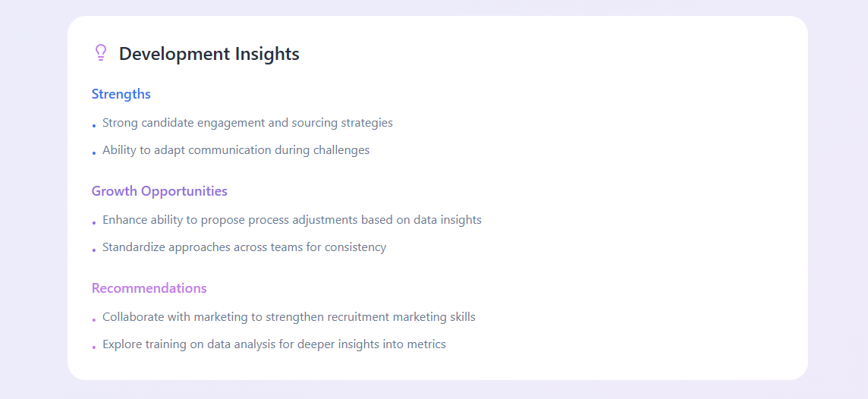868x399 pixels.
Task: Click blue bullet before 'Strong candidate engagement'
Action: (94, 126)
